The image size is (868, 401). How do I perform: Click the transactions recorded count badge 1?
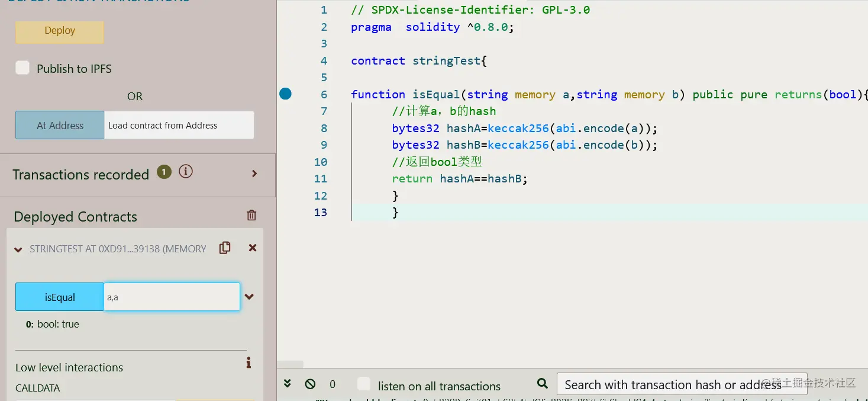tap(164, 172)
